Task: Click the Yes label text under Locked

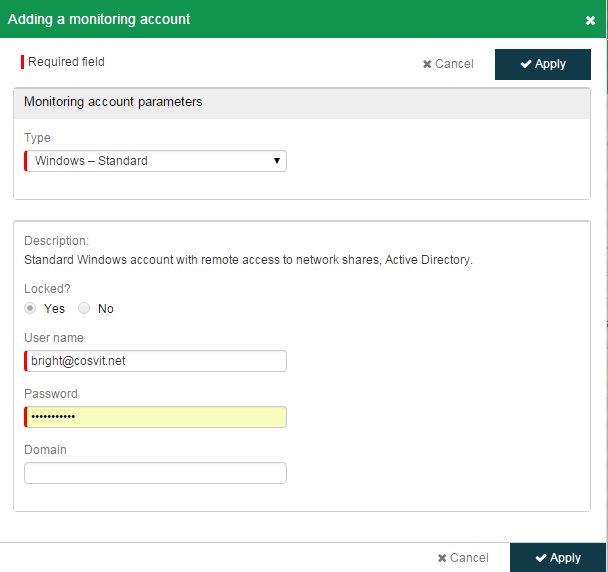Action: pyautogui.click(x=54, y=309)
